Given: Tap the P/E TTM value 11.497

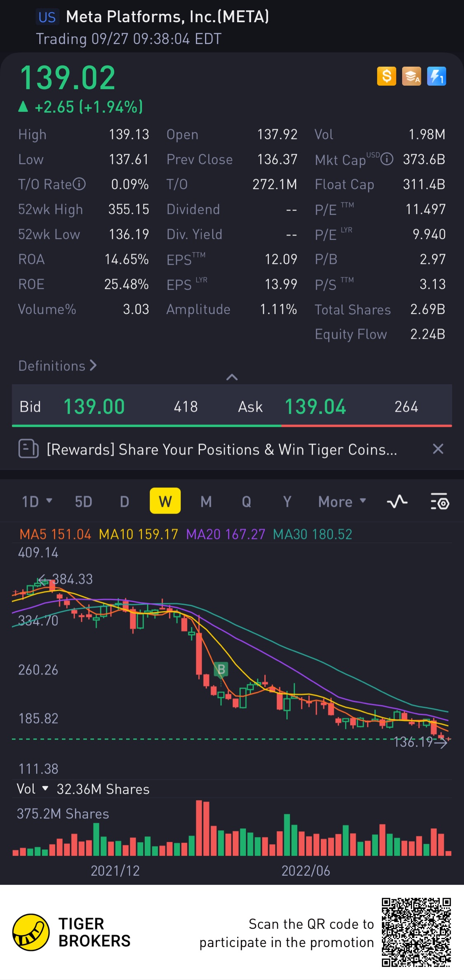Looking at the screenshot, I should [425, 209].
